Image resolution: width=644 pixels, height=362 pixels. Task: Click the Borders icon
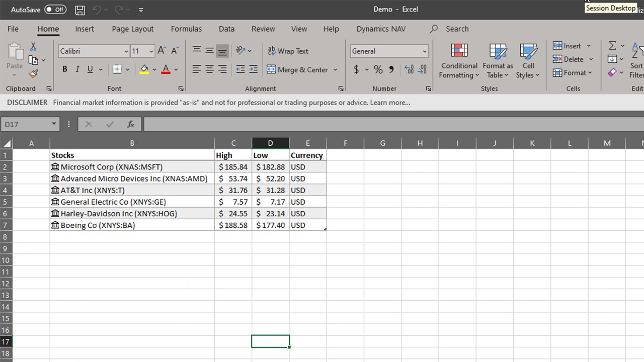click(117, 69)
